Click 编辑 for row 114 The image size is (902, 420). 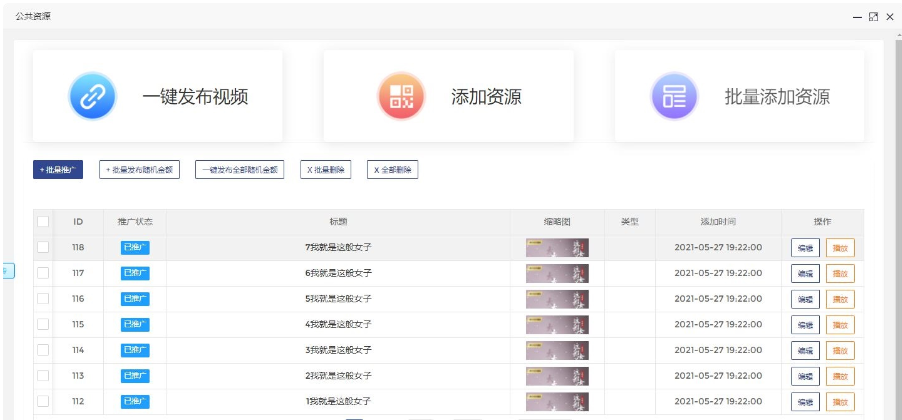coord(805,350)
